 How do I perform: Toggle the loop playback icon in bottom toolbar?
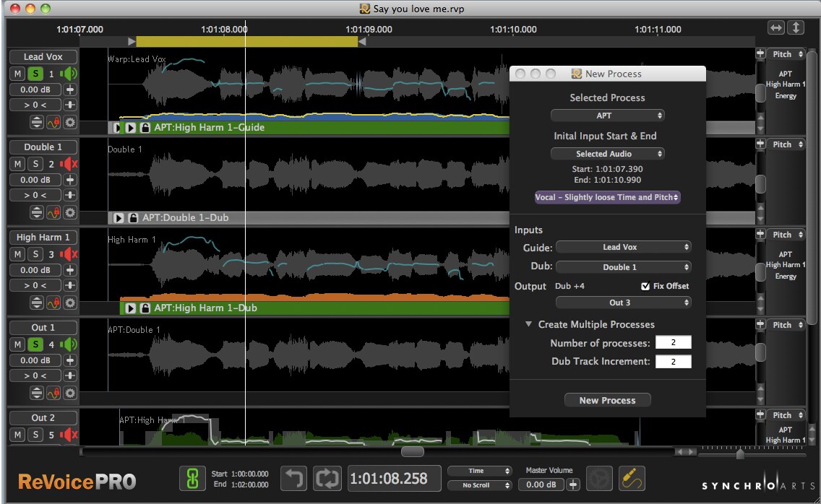tap(327, 478)
